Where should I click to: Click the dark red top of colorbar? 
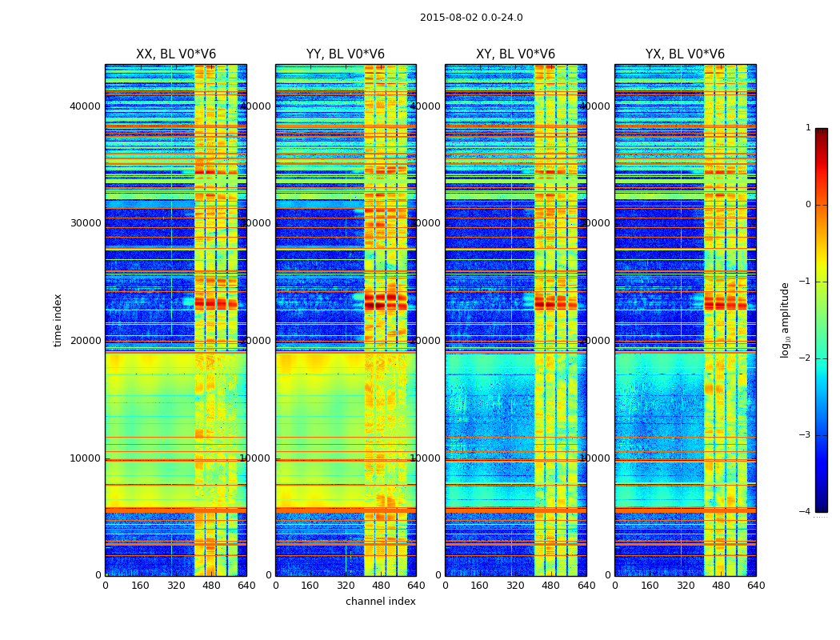point(822,132)
